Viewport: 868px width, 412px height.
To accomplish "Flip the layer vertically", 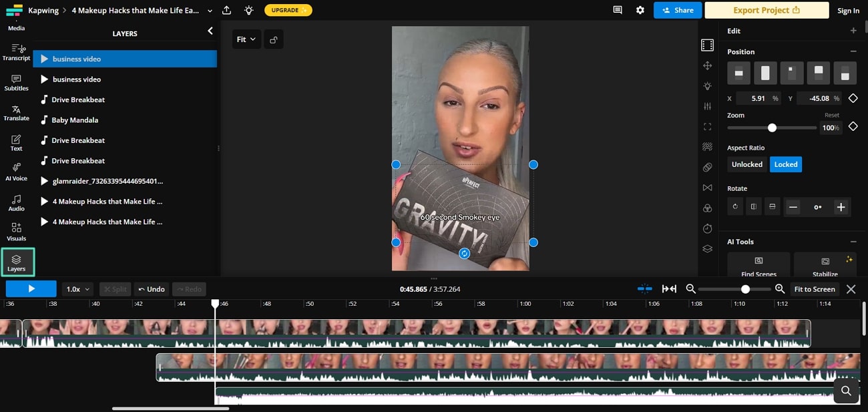I will 772,207.
